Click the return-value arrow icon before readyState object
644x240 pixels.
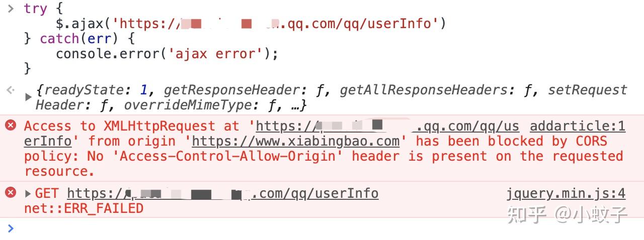coord(11,90)
